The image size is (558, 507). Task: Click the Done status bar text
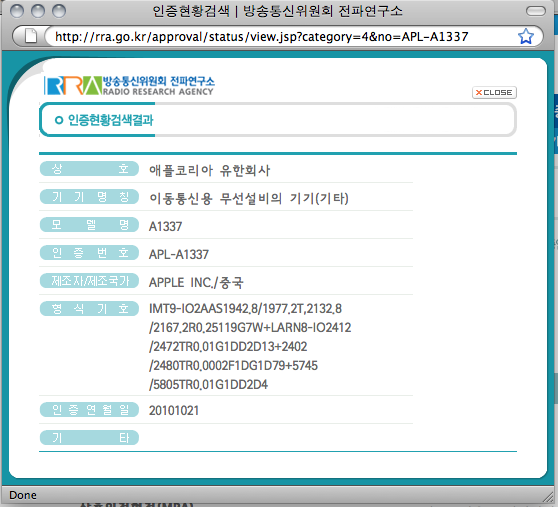pos(23,495)
